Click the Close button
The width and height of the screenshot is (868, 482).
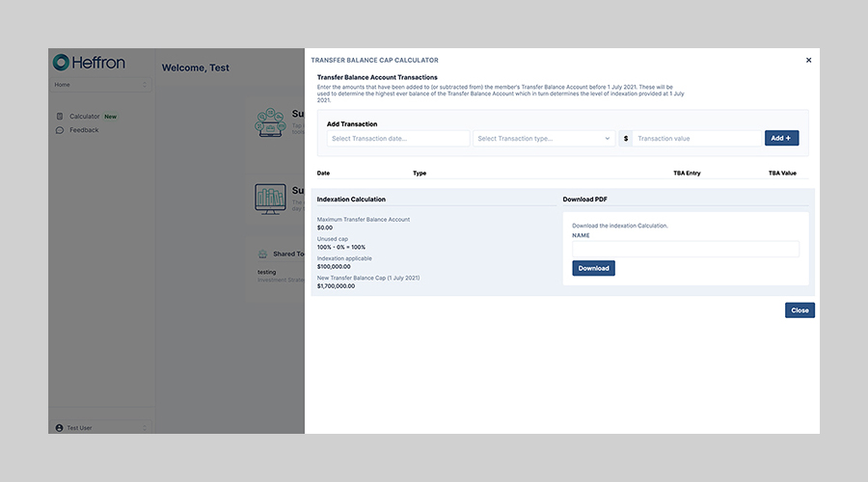click(x=800, y=310)
